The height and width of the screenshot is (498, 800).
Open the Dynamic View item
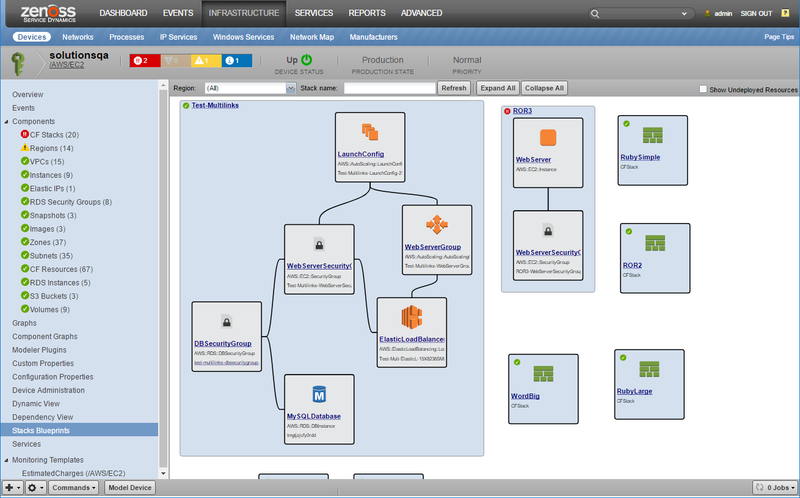coord(36,404)
